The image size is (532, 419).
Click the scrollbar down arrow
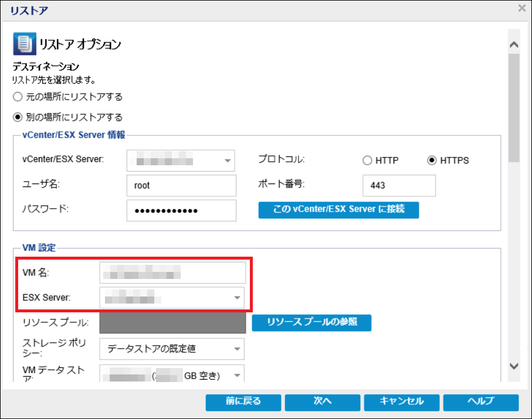(514, 366)
